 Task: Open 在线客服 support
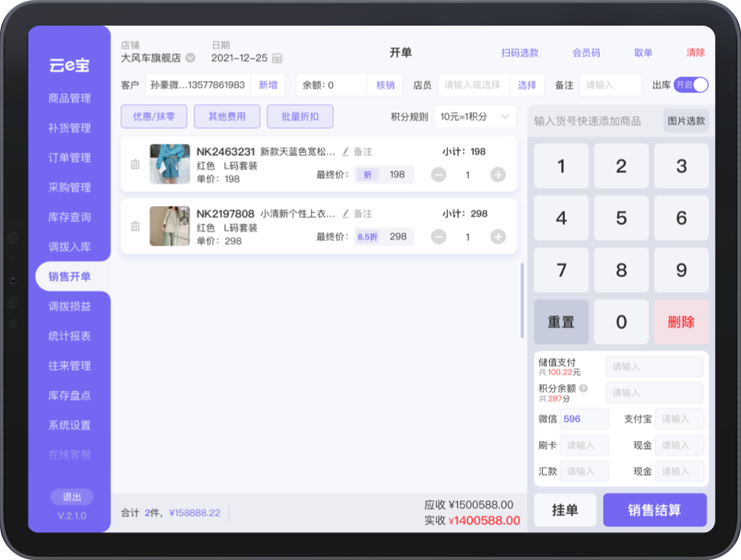[70, 455]
